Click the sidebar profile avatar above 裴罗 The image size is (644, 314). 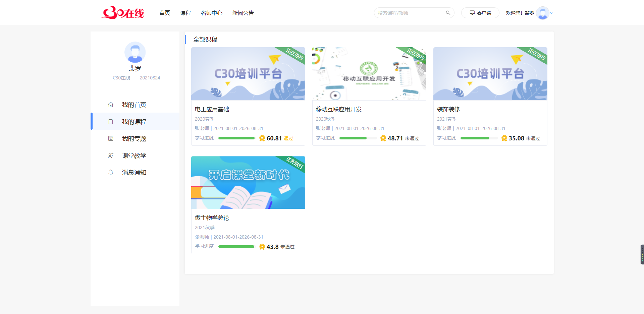[135, 52]
